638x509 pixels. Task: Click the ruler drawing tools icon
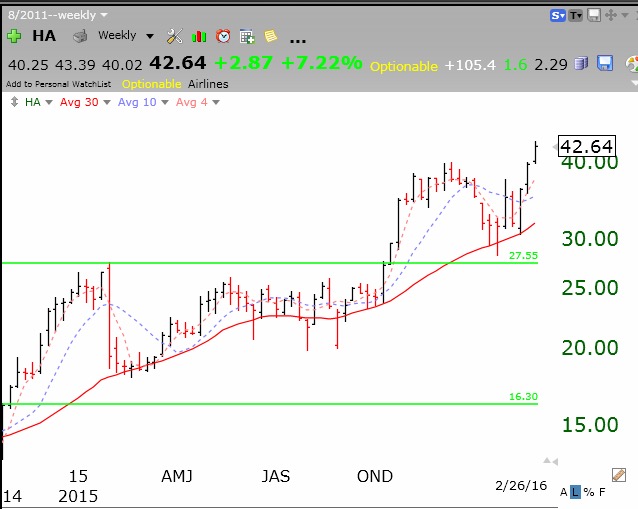click(x=618, y=475)
